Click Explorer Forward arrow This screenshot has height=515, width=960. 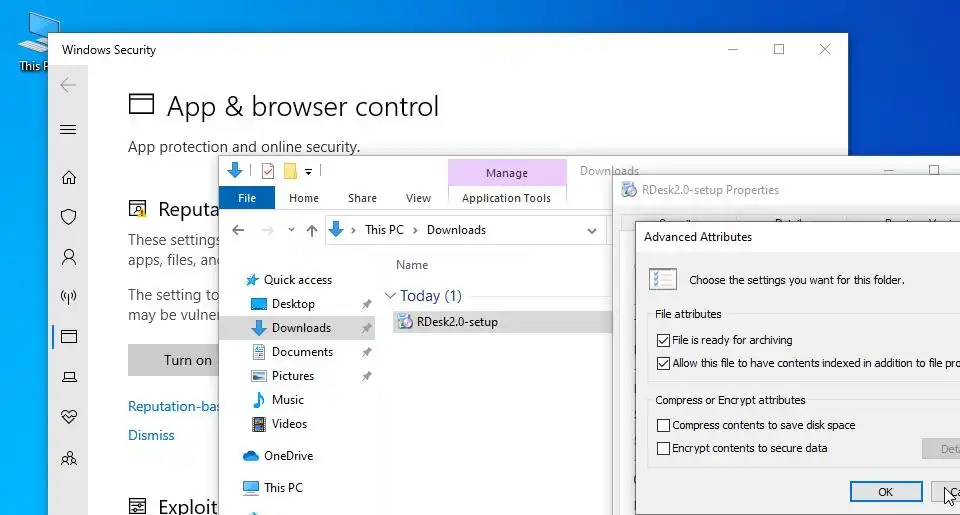pos(268,230)
